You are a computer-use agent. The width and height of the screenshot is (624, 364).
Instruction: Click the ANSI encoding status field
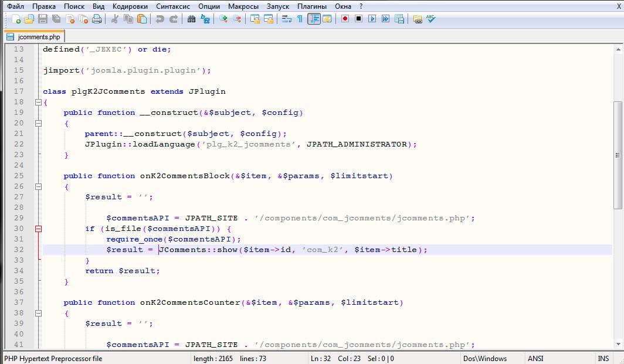535,358
